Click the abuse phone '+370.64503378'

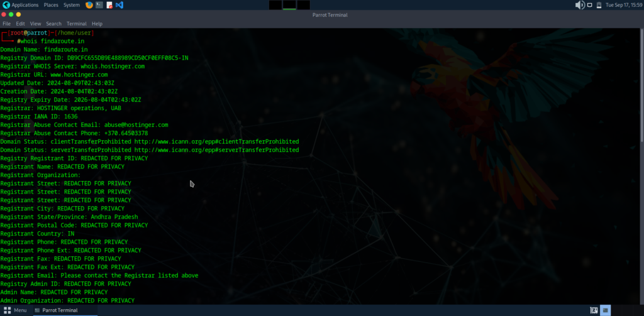[x=126, y=133]
